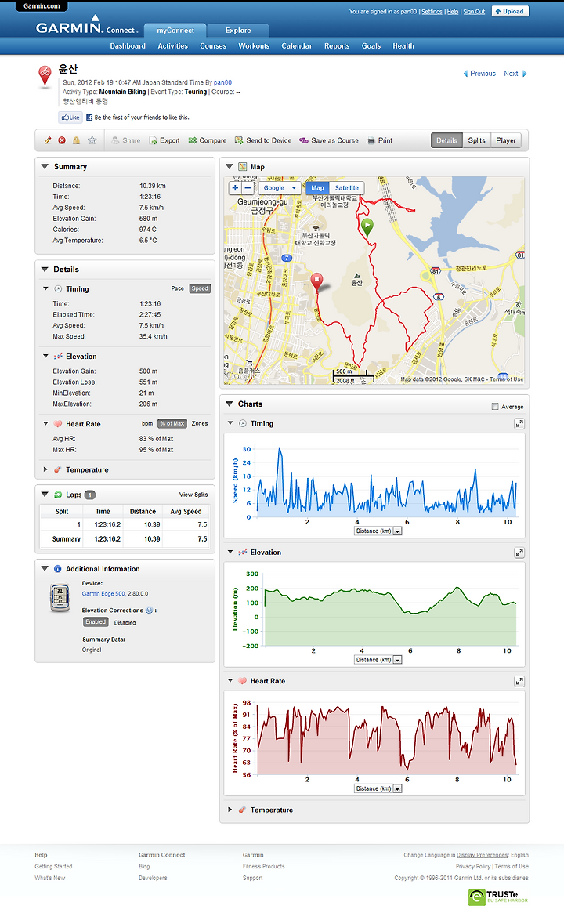564x924 pixels.
Task: Click Export in the activity toolbar
Action: (x=164, y=140)
